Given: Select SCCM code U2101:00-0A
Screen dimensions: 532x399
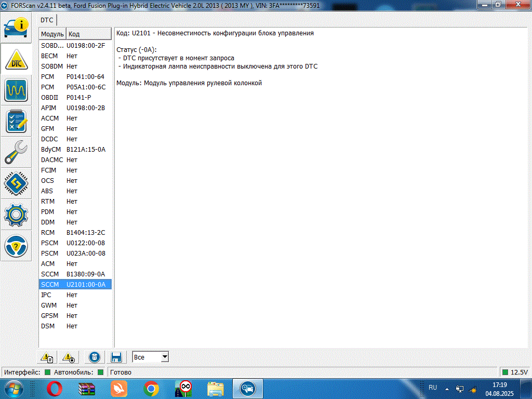Looking at the screenshot, I should (x=75, y=285).
